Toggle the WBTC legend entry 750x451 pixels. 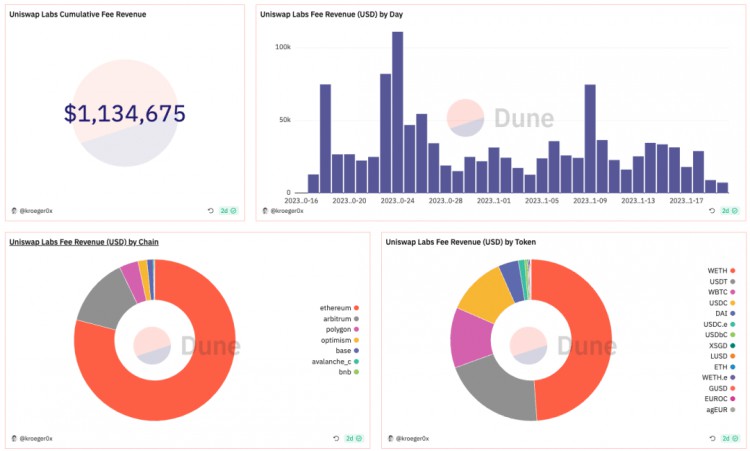[722, 292]
